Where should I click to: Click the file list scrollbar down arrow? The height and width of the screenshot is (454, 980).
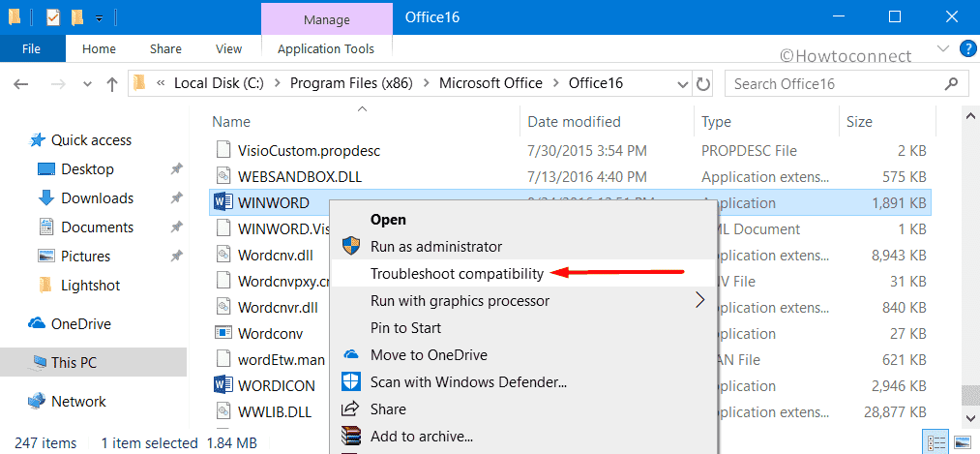[970, 416]
